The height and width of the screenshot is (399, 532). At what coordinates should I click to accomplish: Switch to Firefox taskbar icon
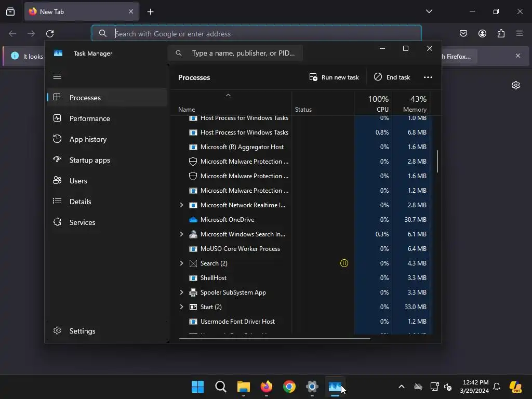(267, 387)
